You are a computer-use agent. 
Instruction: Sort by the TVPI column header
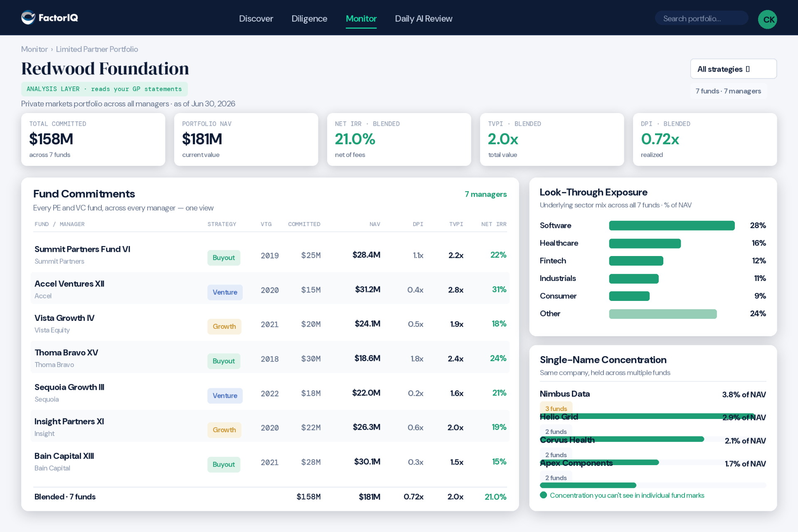pyautogui.click(x=456, y=224)
